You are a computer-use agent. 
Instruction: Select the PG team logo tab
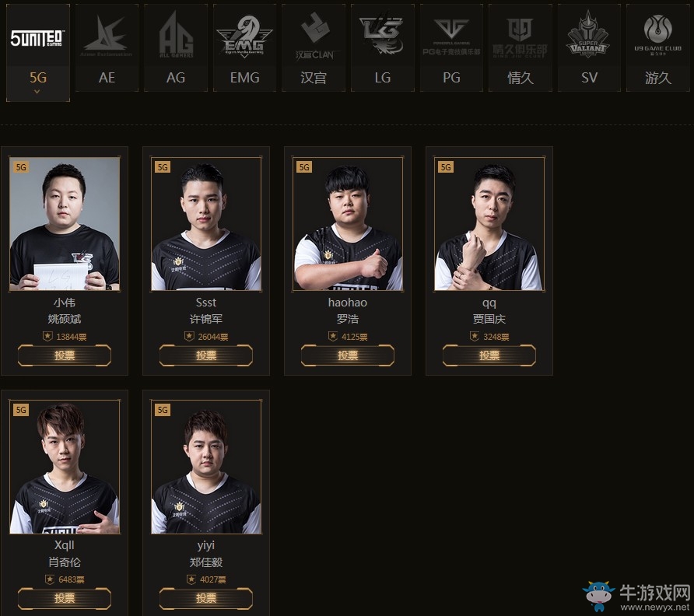(x=451, y=47)
